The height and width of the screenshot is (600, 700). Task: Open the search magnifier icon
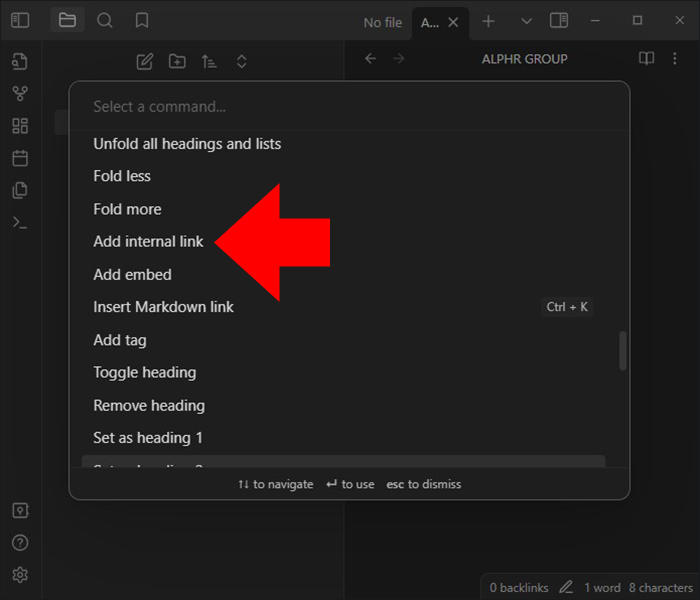105,21
